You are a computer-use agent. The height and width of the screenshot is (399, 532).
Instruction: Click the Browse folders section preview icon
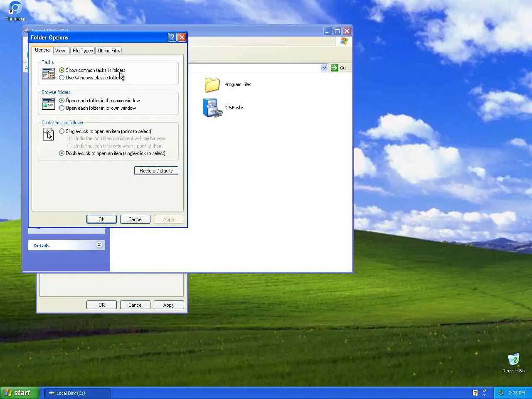click(49, 104)
